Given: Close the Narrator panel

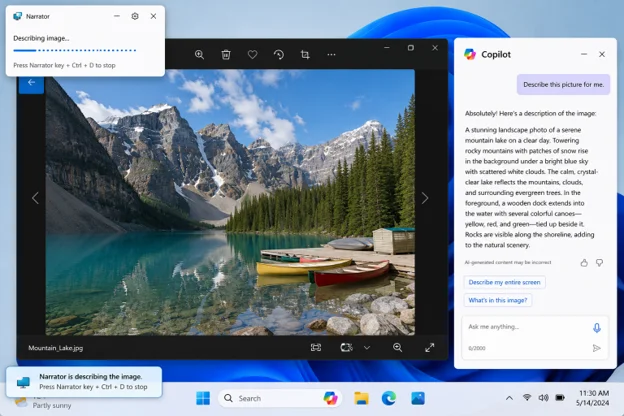Looking at the screenshot, I should [153, 16].
